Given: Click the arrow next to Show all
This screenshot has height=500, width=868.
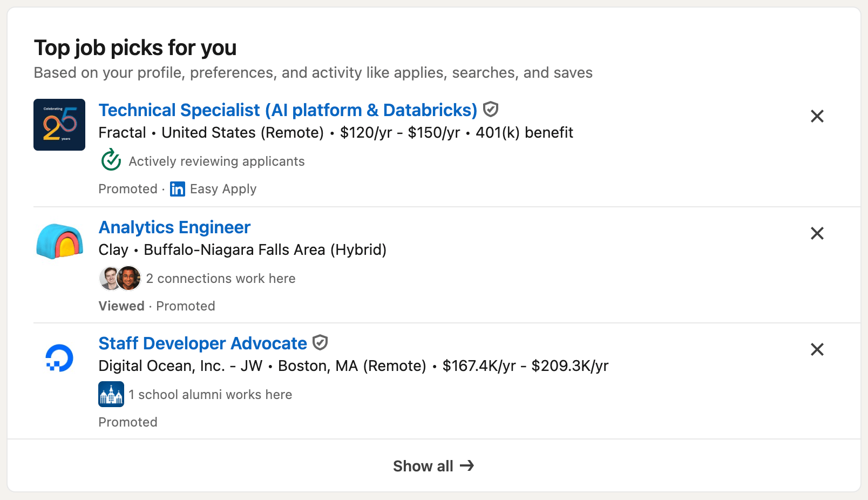Looking at the screenshot, I should (467, 465).
